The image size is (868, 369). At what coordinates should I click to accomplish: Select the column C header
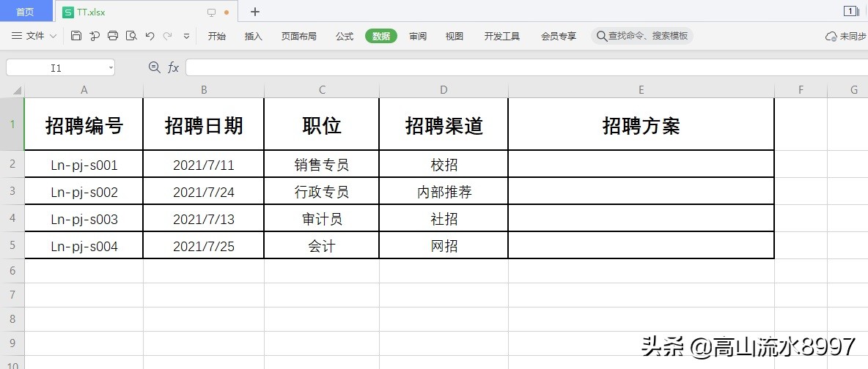click(322, 90)
